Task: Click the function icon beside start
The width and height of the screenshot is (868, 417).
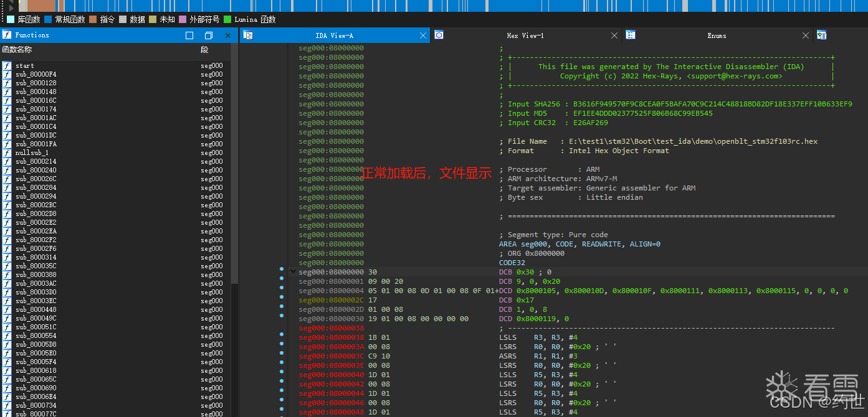Action: [x=7, y=65]
